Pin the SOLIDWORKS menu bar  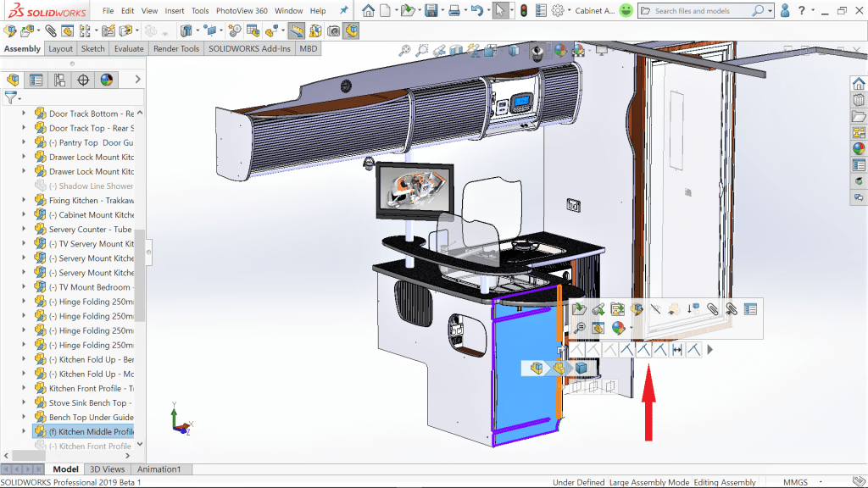(343, 11)
